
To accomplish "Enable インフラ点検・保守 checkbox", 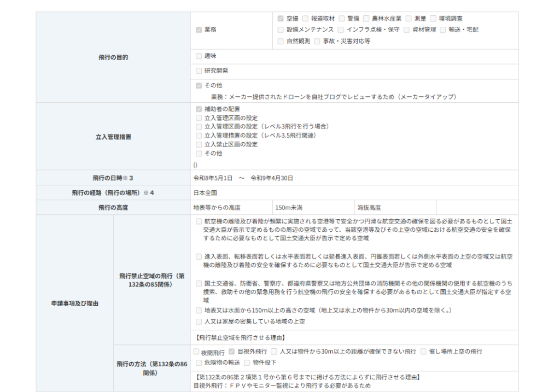I will click(x=341, y=30).
